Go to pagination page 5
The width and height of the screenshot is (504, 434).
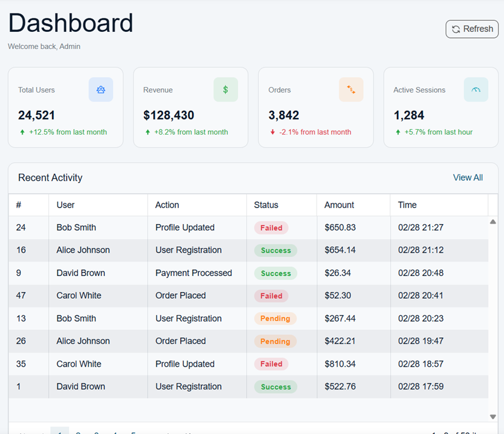click(131, 432)
